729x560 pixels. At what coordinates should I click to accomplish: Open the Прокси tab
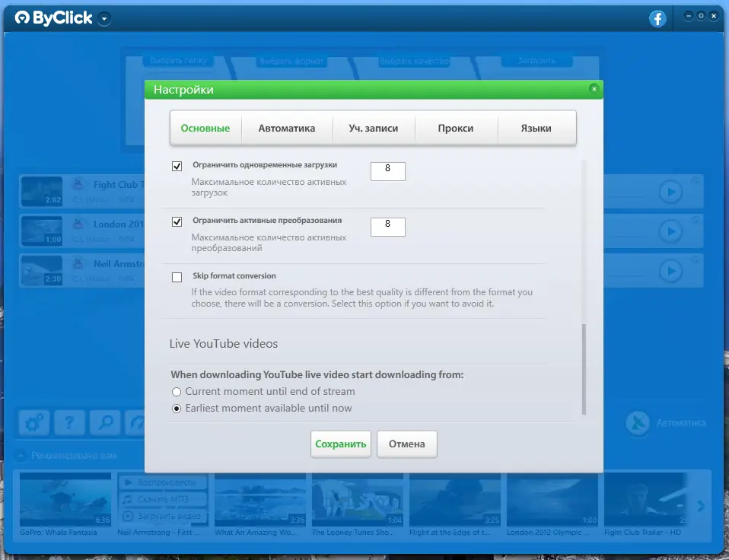click(x=456, y=129)
